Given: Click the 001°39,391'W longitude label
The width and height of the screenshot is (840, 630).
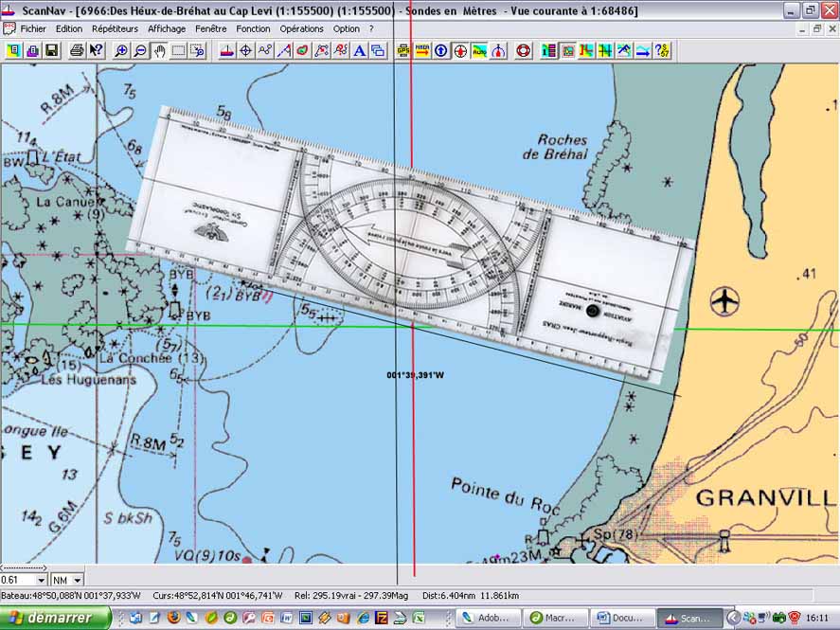Looking at the screenshot, I should coord(415,375).
